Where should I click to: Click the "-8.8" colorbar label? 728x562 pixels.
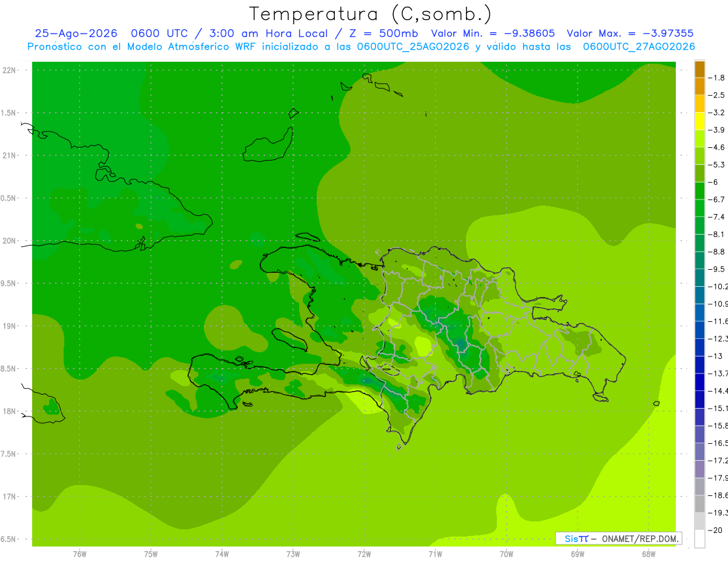pyautogui.click(x=718, y=252)
